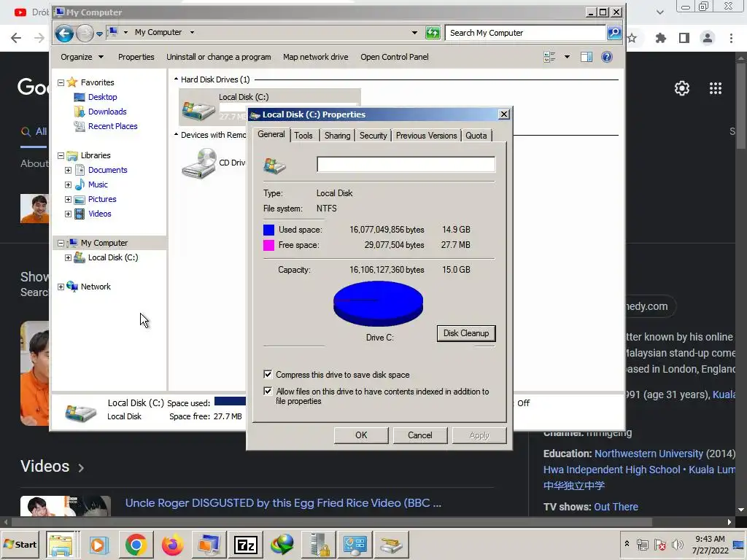Select the General tab
The image size is (747, 560).
point(271,134)
